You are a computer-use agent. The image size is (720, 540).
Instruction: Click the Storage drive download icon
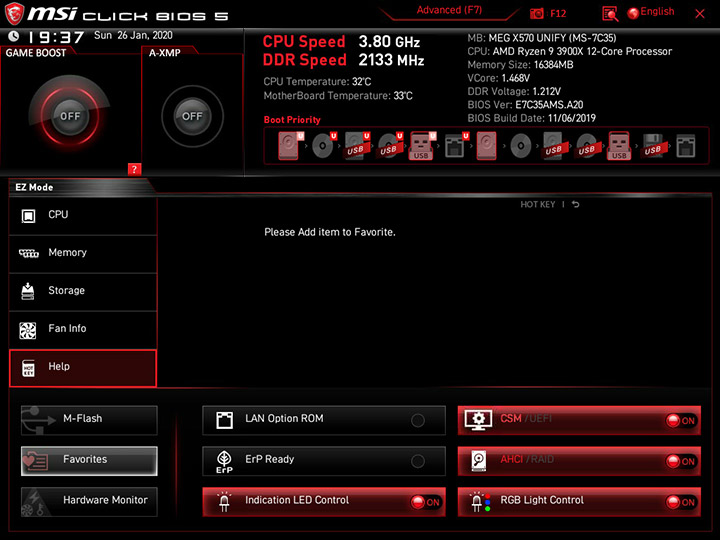[x=28, y=291]
